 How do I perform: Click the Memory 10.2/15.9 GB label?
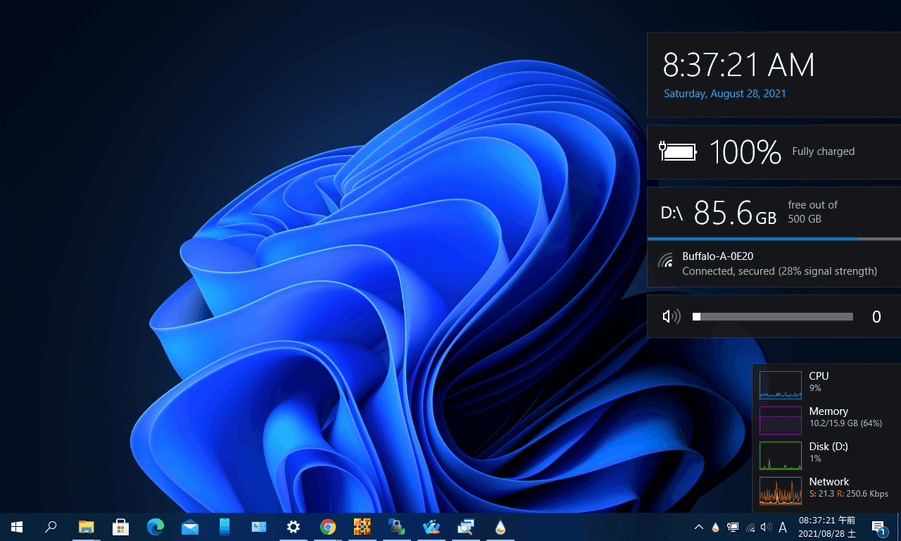845,417
